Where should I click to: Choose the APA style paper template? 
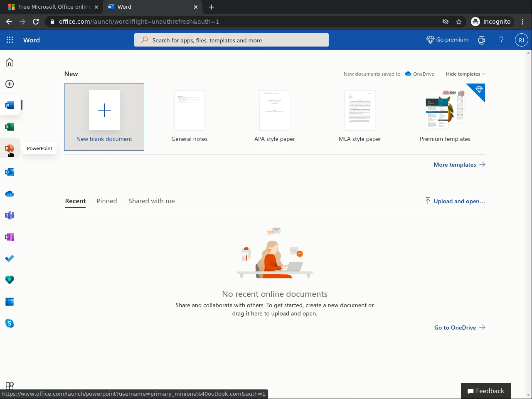coord(275,117)
